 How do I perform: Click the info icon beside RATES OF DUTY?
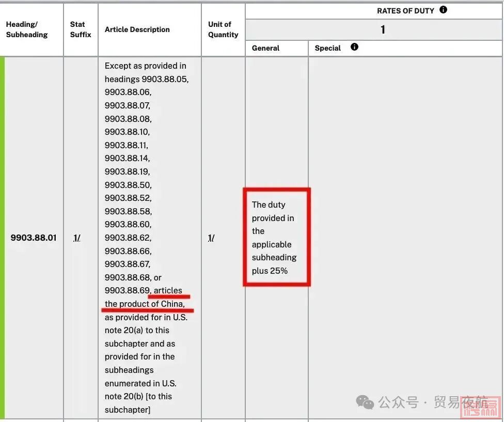(x=443, y=10)
